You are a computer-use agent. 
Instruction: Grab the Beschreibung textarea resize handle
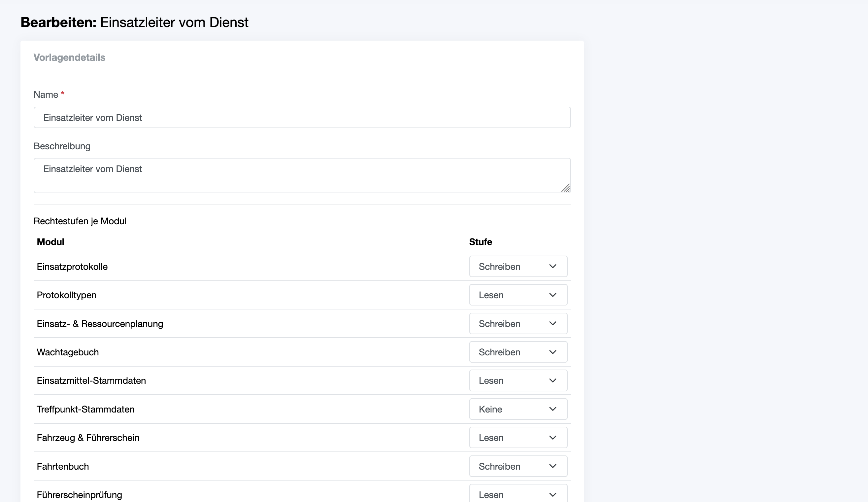(566, 188)
